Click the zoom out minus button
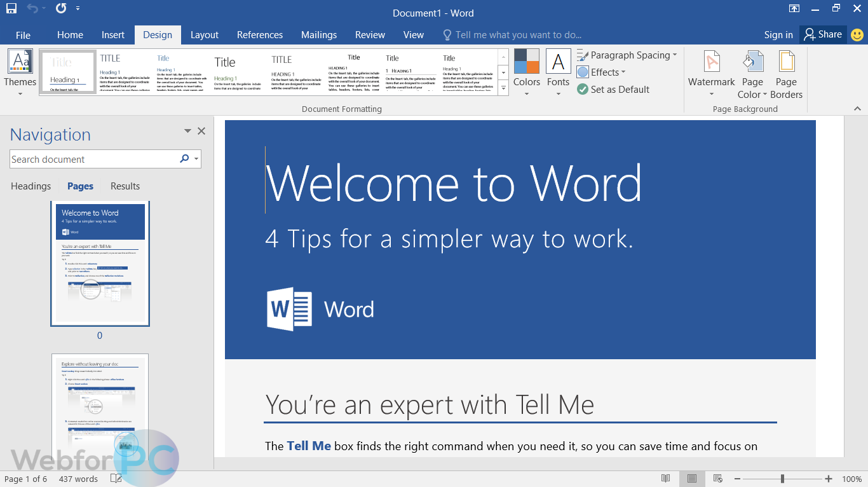 click(737, 479)
